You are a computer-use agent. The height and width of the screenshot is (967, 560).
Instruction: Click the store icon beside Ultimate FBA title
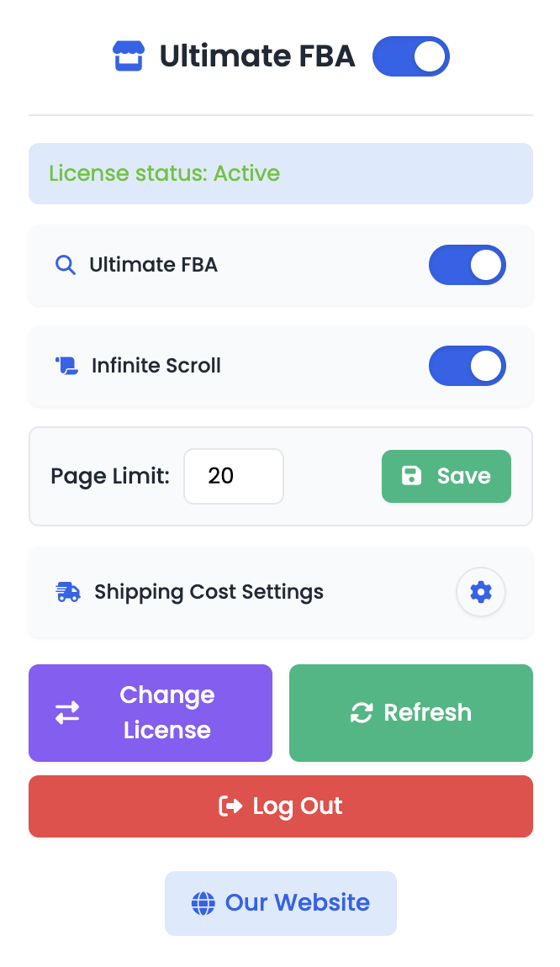[x=129, y=56]
